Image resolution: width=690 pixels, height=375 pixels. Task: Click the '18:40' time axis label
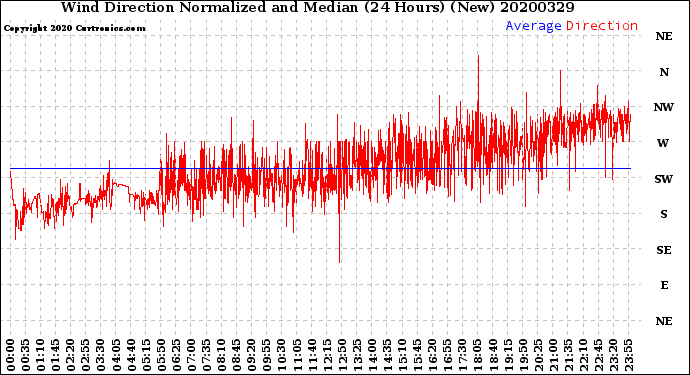[x=492, y=355]
